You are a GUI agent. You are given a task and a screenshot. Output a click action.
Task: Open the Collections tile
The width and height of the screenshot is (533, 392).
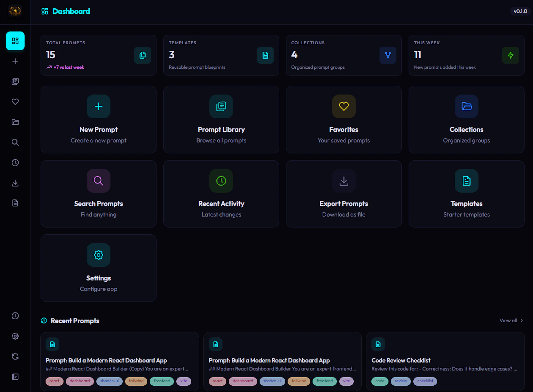coord(467,120)
